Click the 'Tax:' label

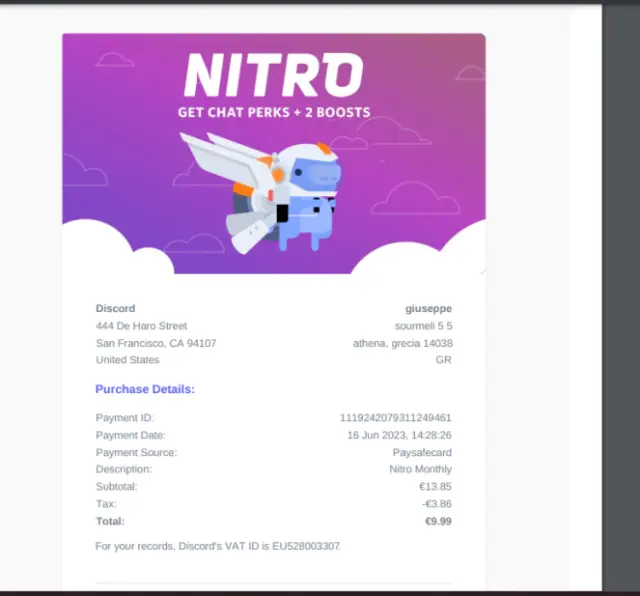106,504
